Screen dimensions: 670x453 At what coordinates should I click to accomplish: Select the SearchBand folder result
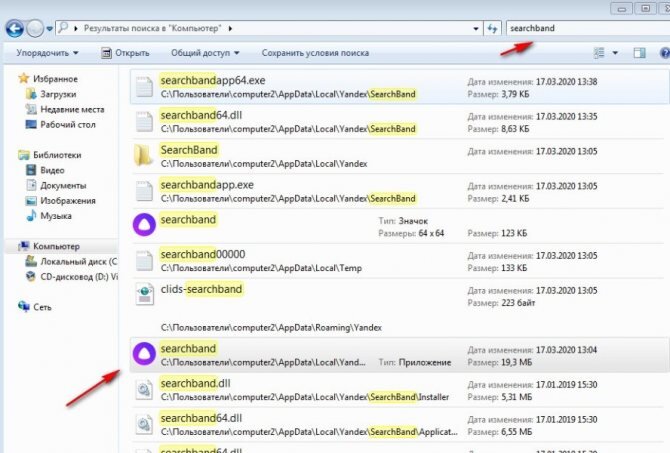pyautogui.click(x=400, y=156)
